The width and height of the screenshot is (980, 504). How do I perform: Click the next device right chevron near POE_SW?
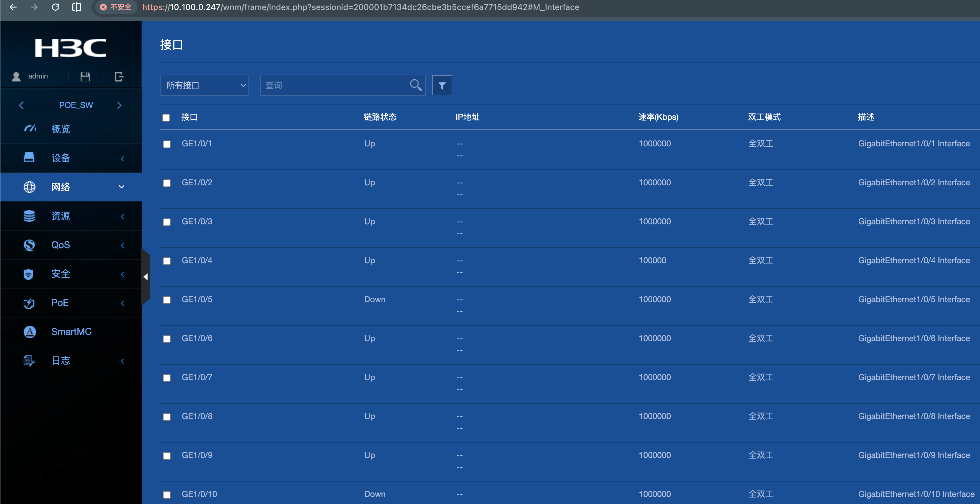point(120,105)
